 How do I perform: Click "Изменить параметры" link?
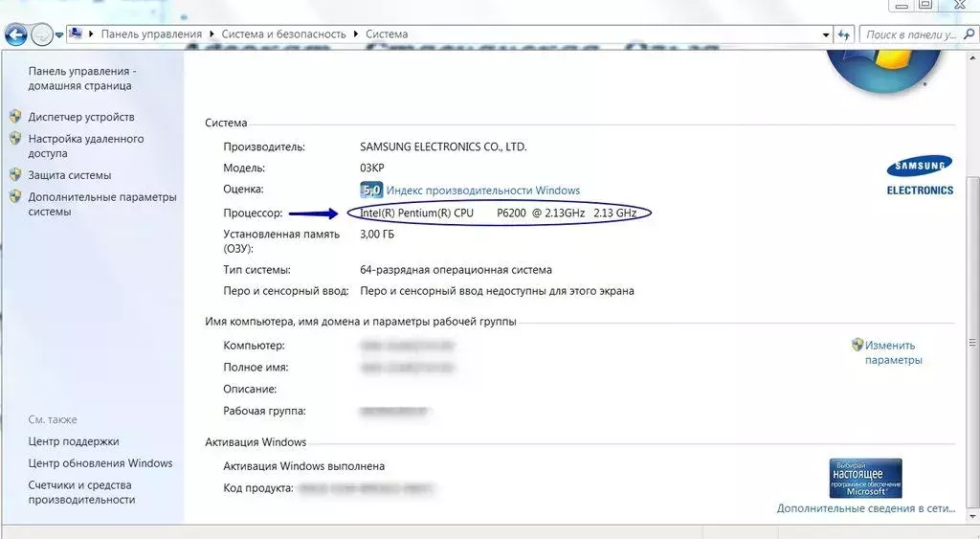[x=893, y=352]
